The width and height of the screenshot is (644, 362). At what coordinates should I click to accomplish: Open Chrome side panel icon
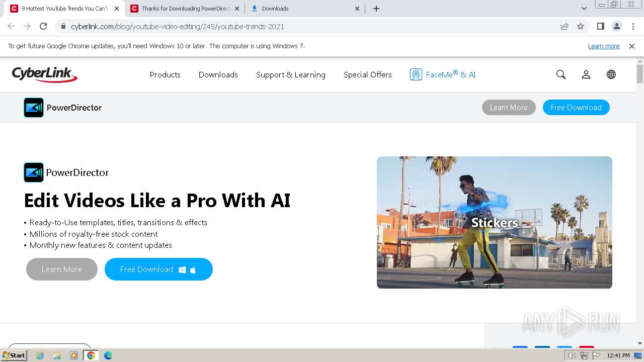[600, 27]
